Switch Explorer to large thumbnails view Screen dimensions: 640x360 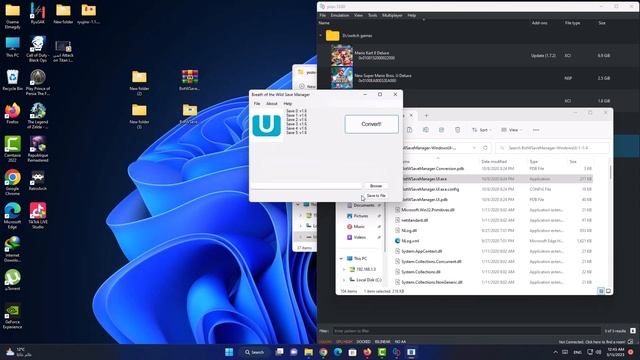coord(608,291)
